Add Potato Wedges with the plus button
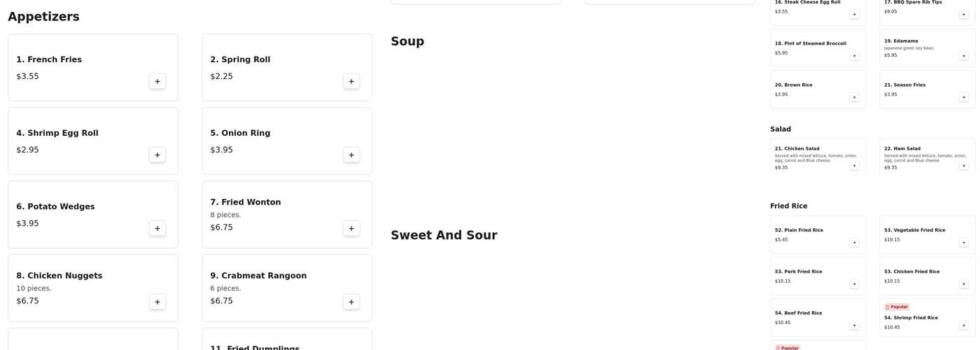Viewport: 980px width, 350px height. (157, 228)
